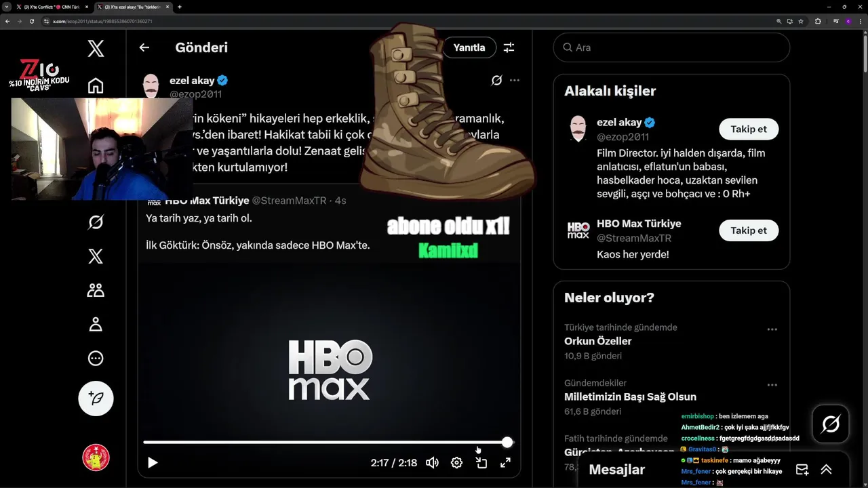Go to the Home icon in sidebar
Viewport: 868px width, 488px height.
tap(96, 85)
